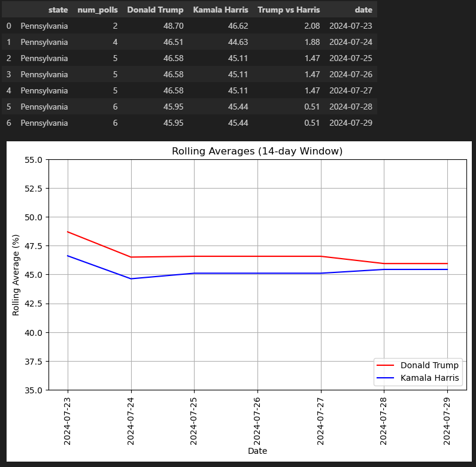Click date cell 2024-07-28 in table
Screen dimensions: 476x467
[x=351, y=107]
